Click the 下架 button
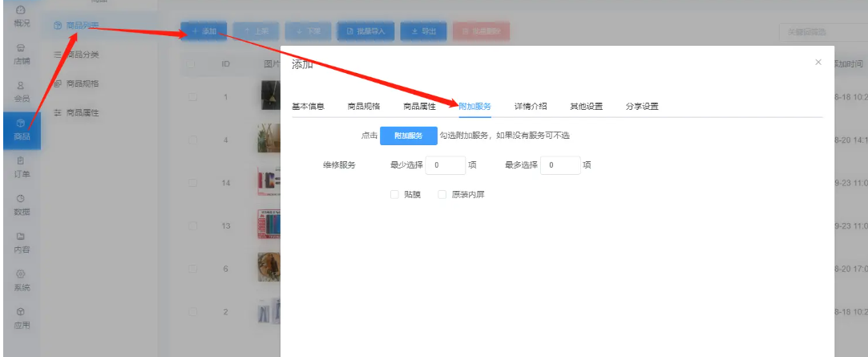The image size is (868, 357). [x=308, y=31]
